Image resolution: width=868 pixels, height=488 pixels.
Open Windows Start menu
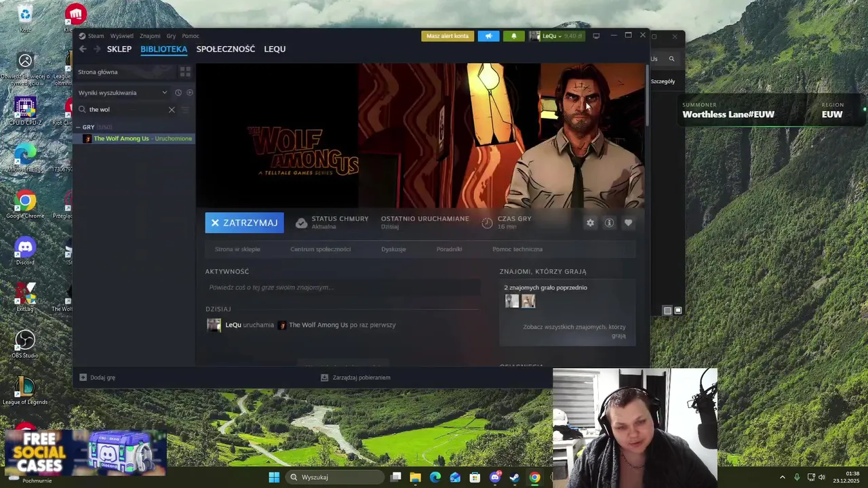tap(274, 477)
